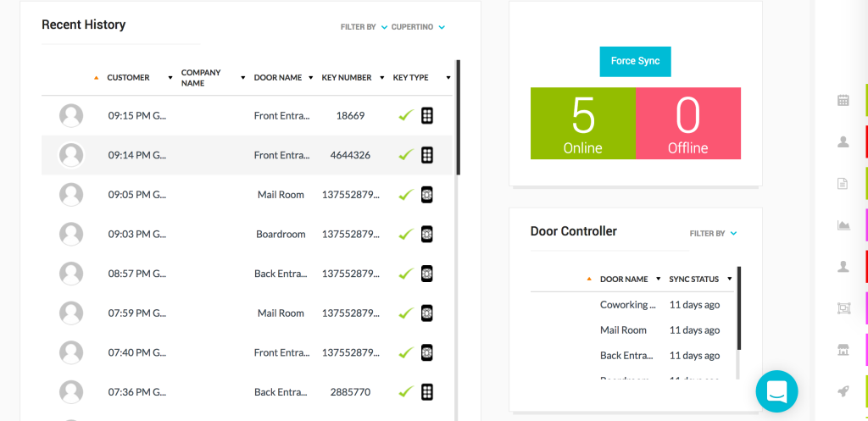Open the Key Type column dropdown arrow

(448, 78)
